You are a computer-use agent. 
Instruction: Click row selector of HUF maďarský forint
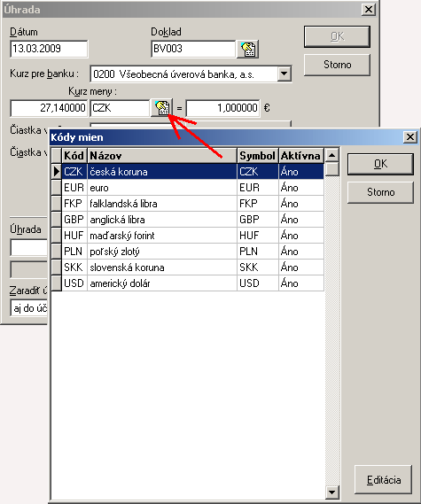point(57,236)
